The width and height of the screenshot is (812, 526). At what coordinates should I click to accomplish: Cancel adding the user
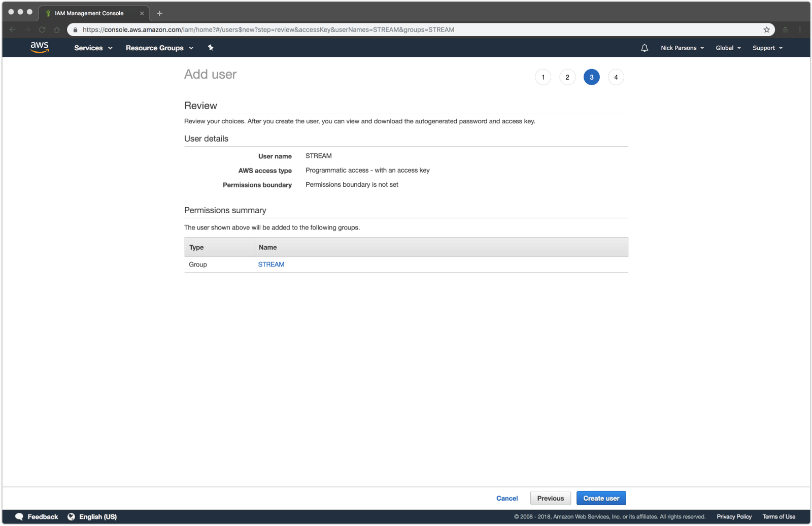(x=507, y=499)
